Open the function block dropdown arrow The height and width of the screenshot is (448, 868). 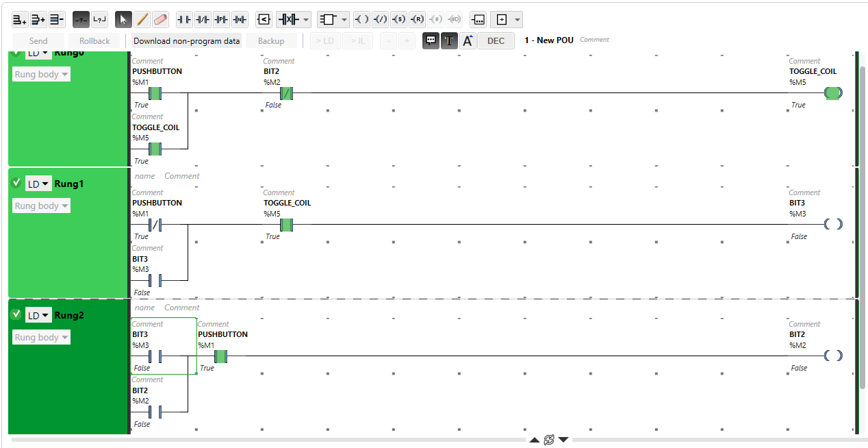(x=344, y=20)
